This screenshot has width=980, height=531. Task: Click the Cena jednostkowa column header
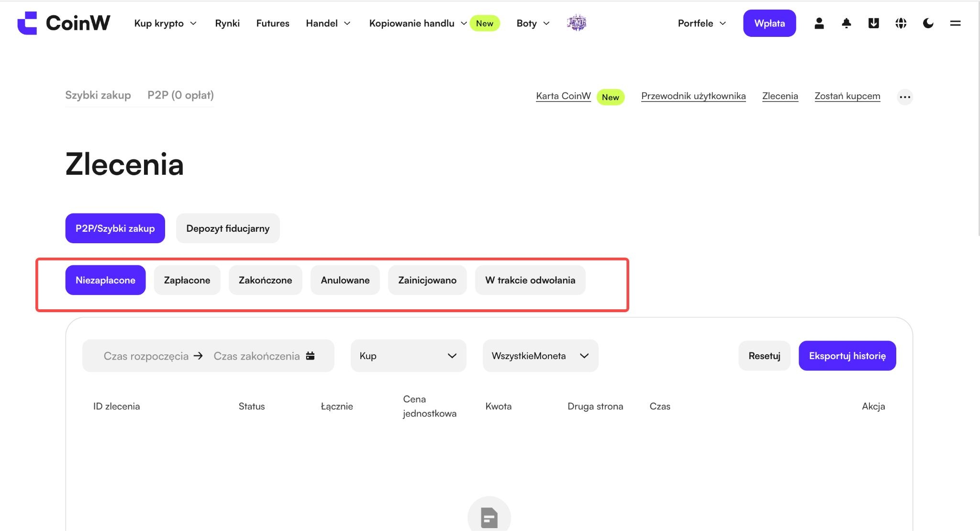[x=430, y=406]
